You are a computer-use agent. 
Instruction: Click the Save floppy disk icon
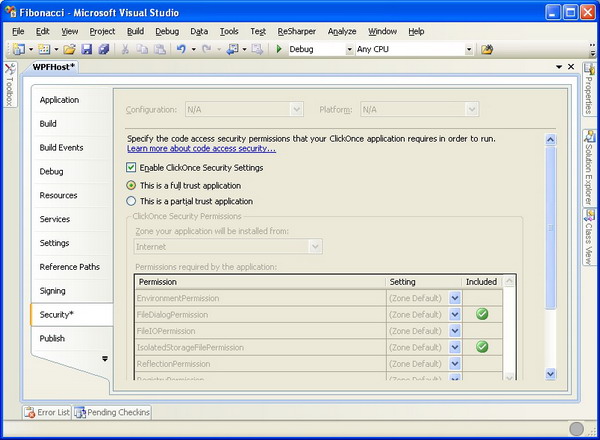(86, 49)
